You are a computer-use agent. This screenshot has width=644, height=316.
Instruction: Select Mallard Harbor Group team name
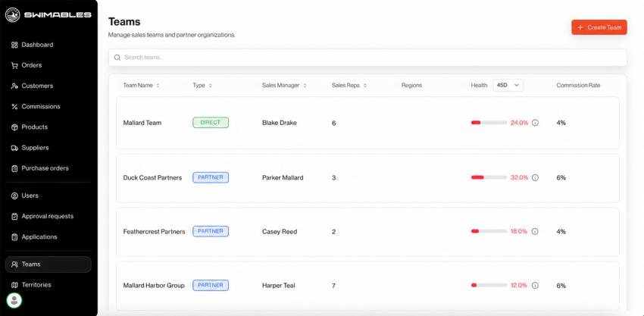pyautogui.click(x=154, y=285)
